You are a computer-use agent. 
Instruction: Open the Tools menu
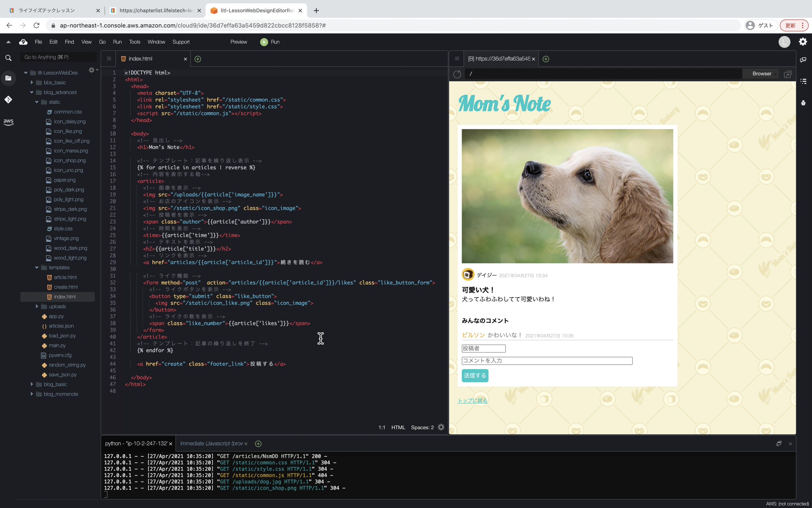134,42
